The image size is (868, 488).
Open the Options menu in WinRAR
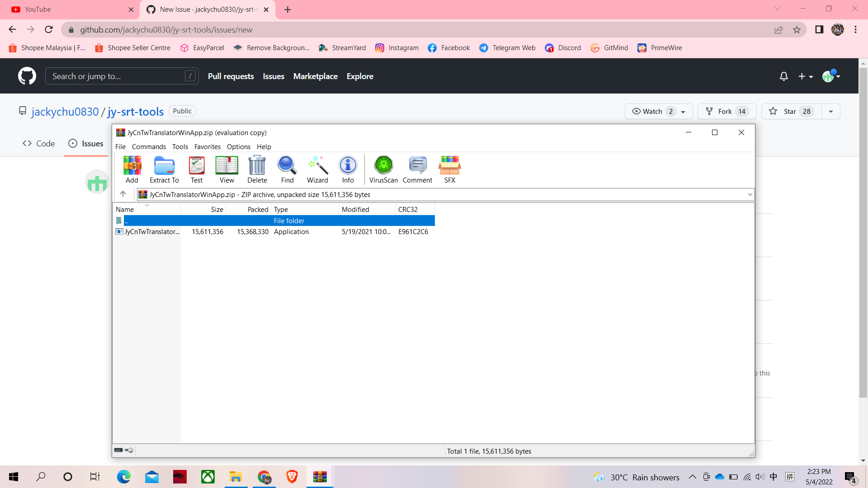[238, 147]
